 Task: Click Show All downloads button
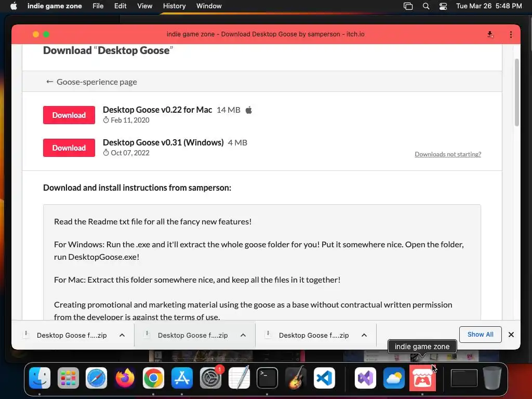[x=480, y=335]
